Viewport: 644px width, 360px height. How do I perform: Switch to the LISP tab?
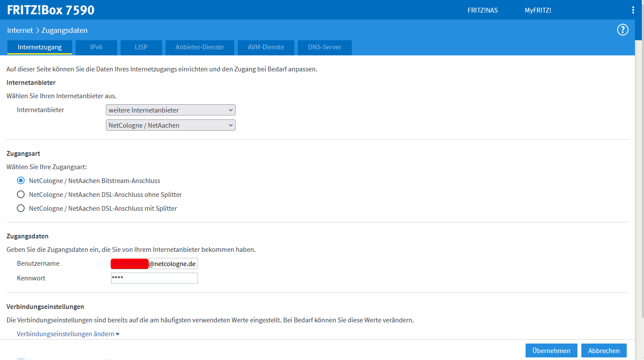141,47
